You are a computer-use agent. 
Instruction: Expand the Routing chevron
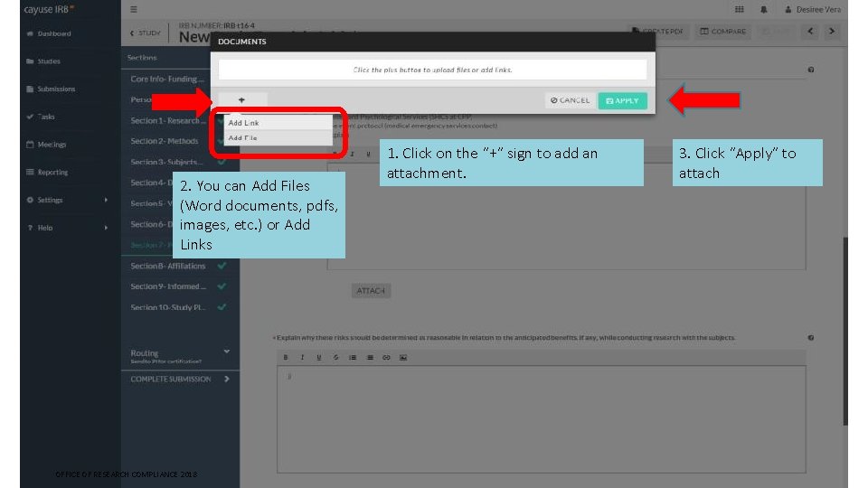coord(226,352)
